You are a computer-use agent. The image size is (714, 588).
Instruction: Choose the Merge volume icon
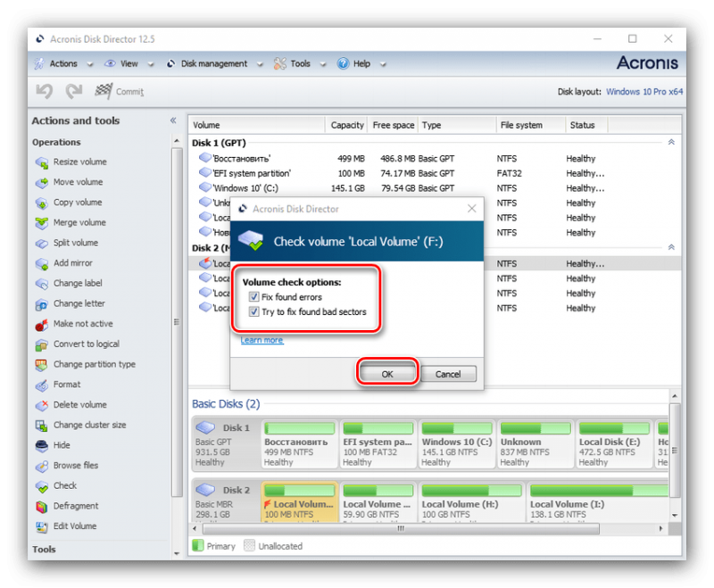pos(41,223)
